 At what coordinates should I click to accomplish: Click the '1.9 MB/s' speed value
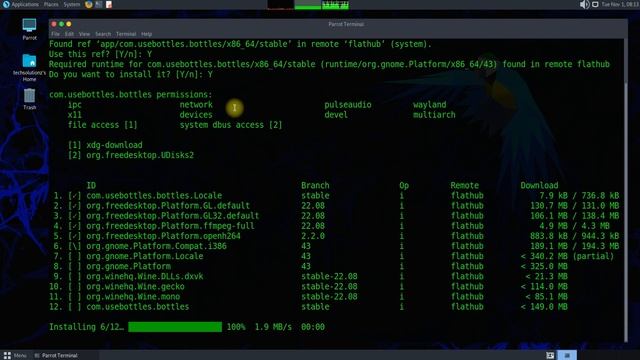pyautogui.click(x=273, y=327)
